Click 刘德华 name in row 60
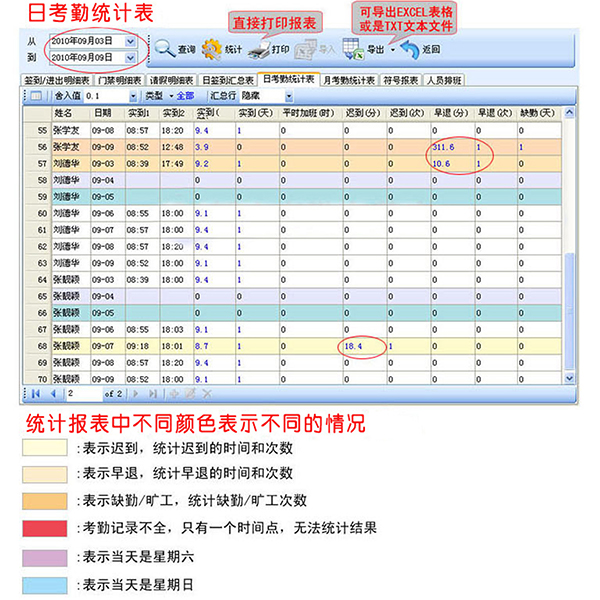Image resolution: width=600 pixels, height=600 pixels. click(71, 213)
